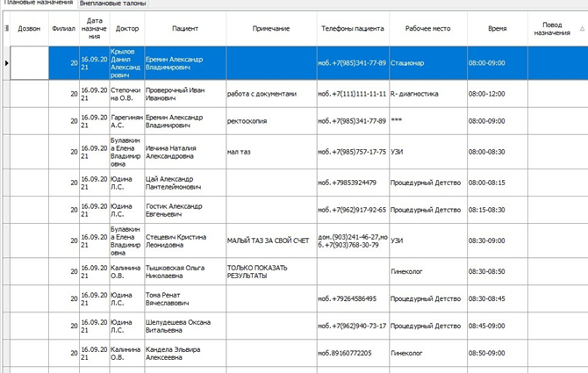
Task: Sort by the Рабочее место column header
Action: pyautogui.click(x=427, y=28)
